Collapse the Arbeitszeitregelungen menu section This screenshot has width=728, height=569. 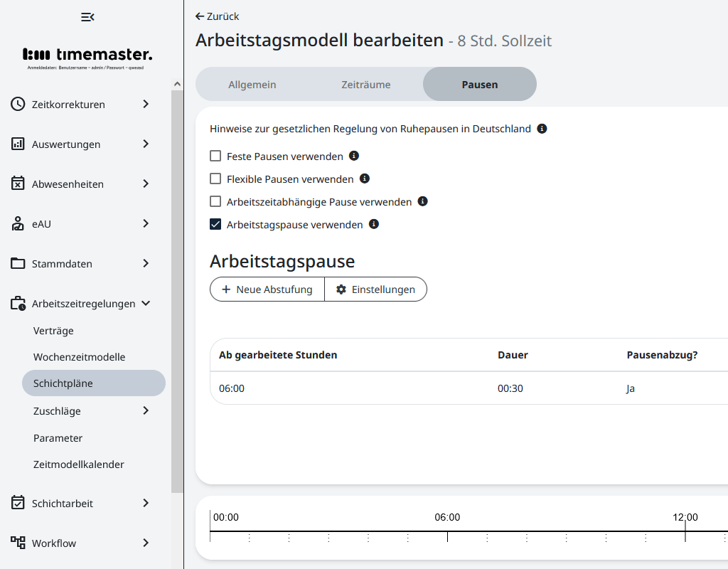146,304
